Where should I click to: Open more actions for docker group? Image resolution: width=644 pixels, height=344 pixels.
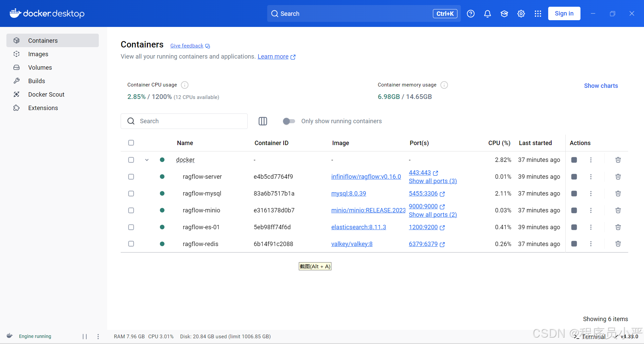[591, 160]
